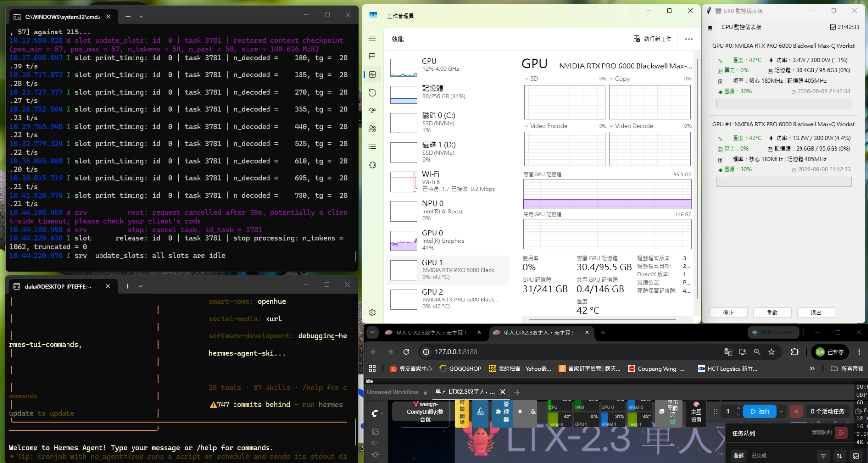The height and width of the screenshot is (463, 868).
Task: Open the Details page in Task Manager sidebar
Action: [x=372, y=147]
